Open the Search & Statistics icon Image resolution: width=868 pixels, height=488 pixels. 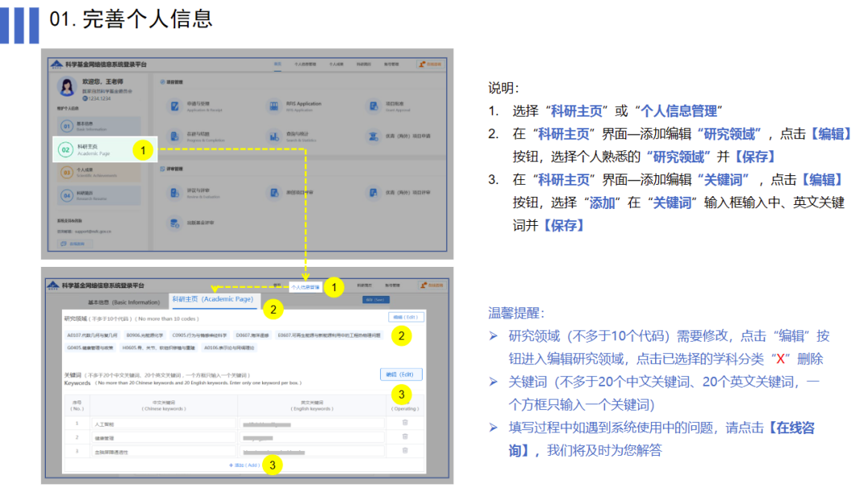(x=274, y=136)
